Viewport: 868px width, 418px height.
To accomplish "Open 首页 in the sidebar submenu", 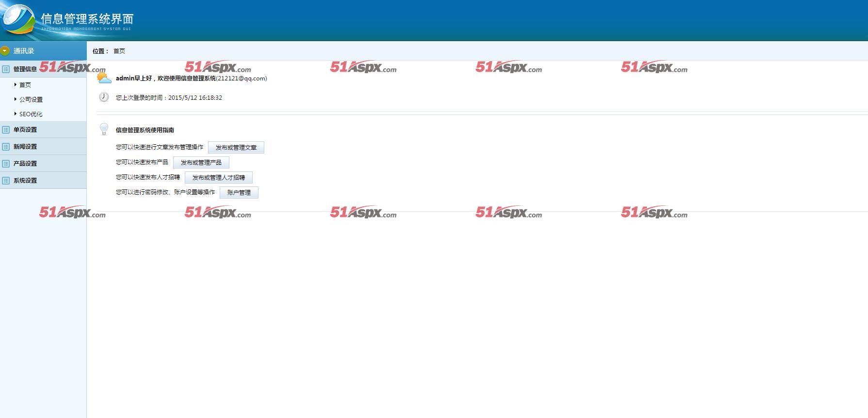I will click(25, 85).
